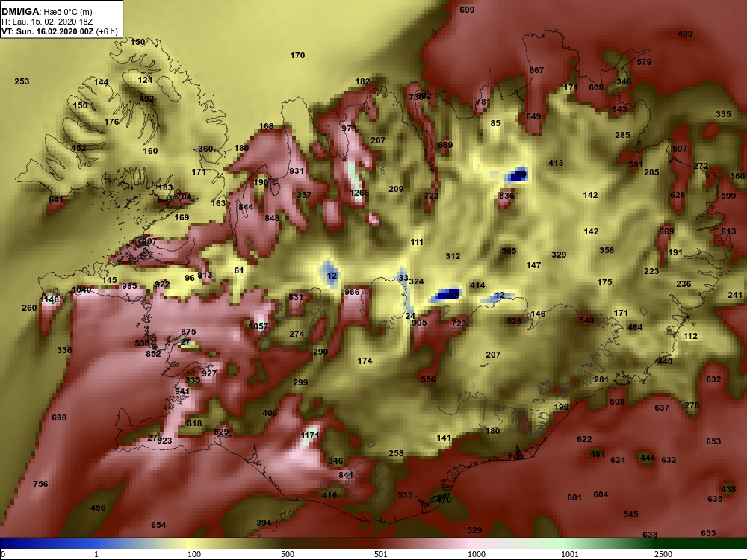
Task: Click the map value '613'
Action: point(728,231)
